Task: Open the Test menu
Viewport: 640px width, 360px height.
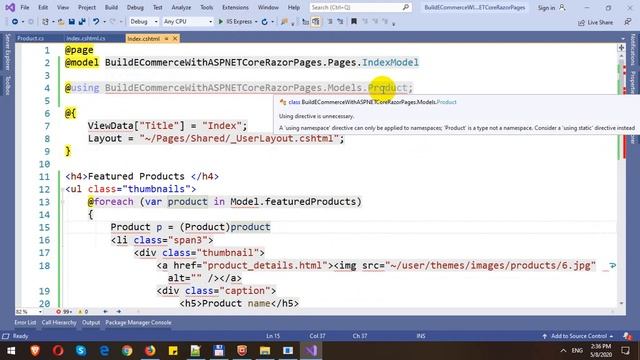Action: coord(158,7)
